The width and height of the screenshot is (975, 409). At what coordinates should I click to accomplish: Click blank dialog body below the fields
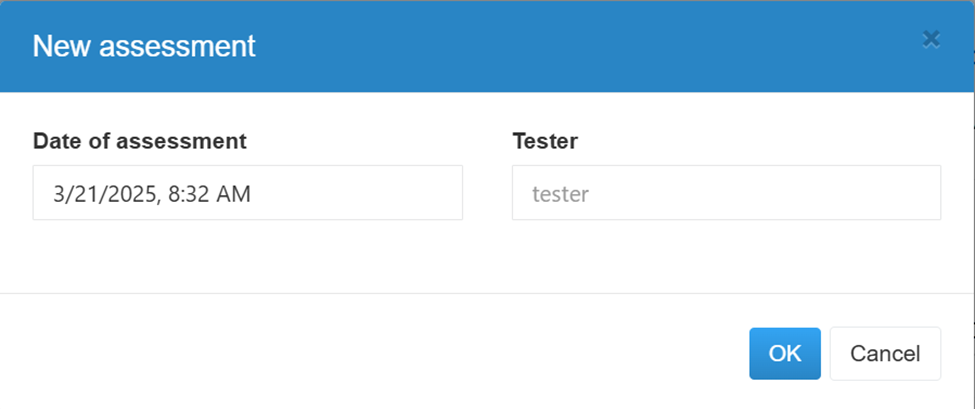tap(488, 256)
